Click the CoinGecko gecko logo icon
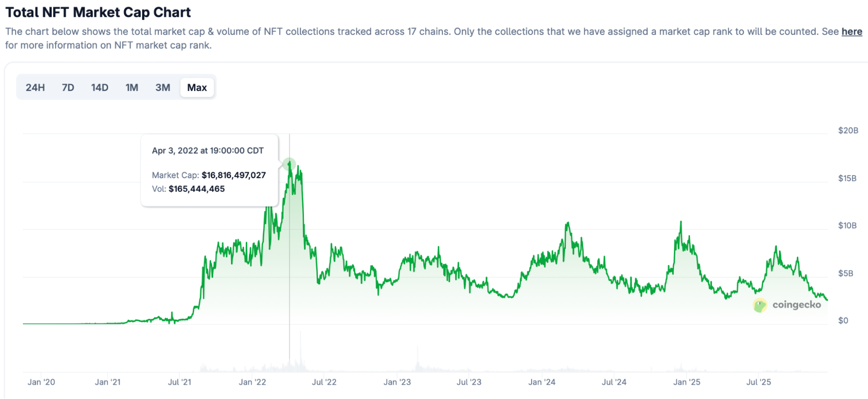 [x=759, y=305]
